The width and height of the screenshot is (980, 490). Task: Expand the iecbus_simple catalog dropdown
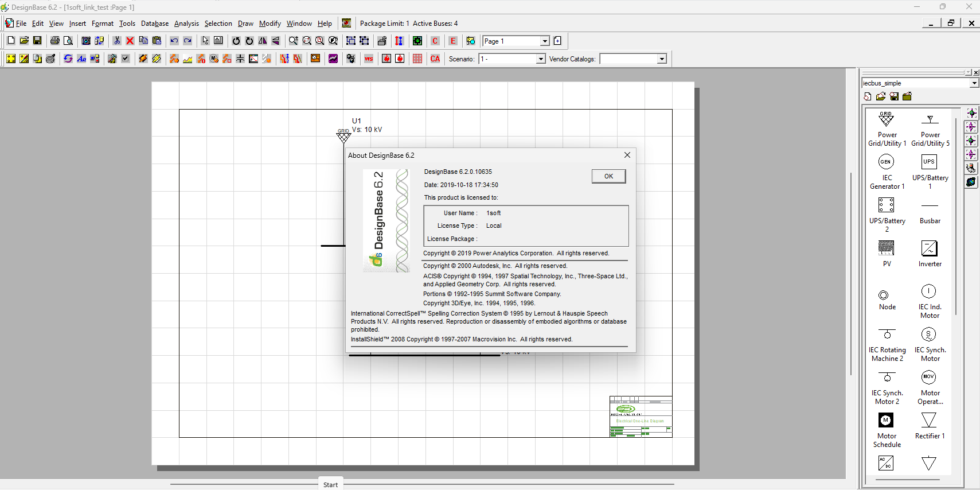tap(974, 83)
